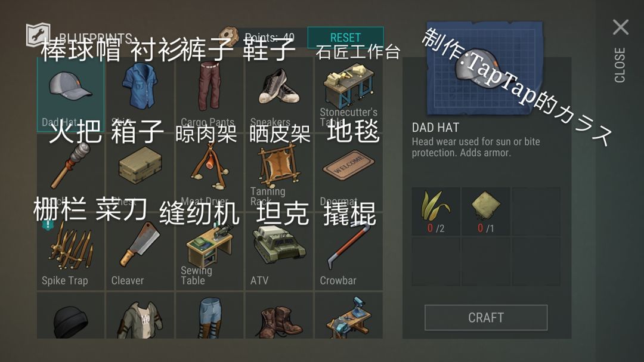Click the plant fiber ingredient slot

click(x=436, y=212)
